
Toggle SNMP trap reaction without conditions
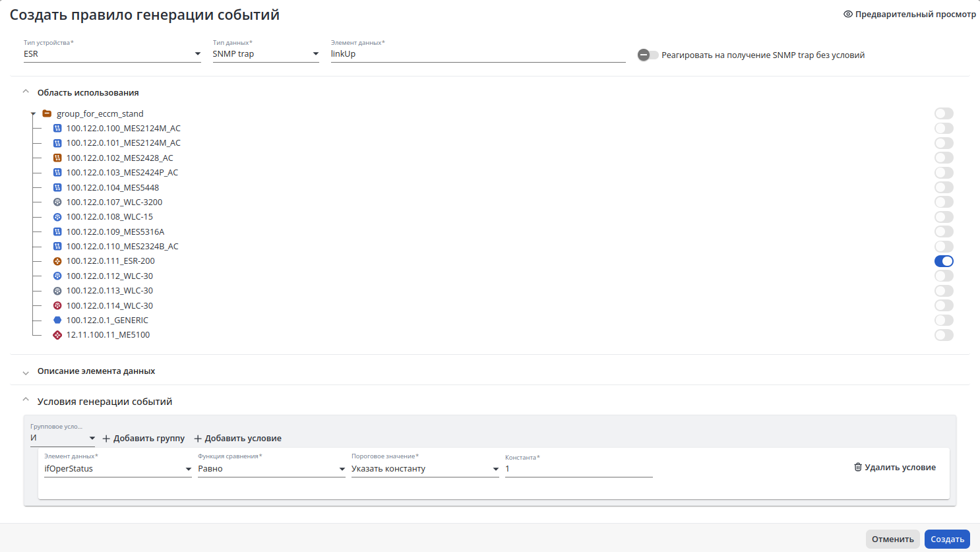click(648, 55)
